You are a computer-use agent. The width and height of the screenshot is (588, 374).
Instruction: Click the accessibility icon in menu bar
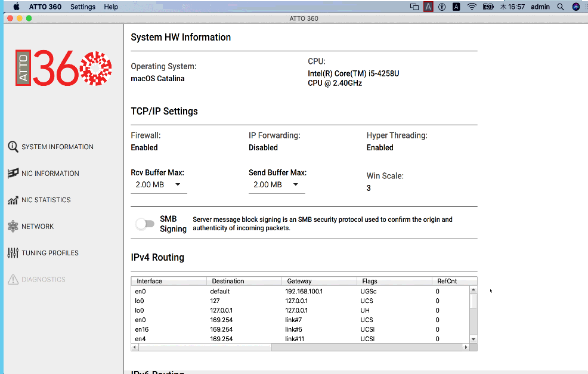coord(442,7)
